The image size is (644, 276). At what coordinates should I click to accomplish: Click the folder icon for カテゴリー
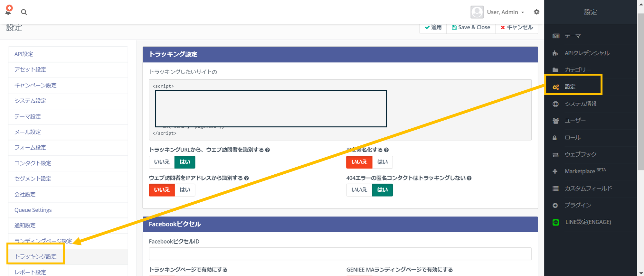tap(555, 70)
